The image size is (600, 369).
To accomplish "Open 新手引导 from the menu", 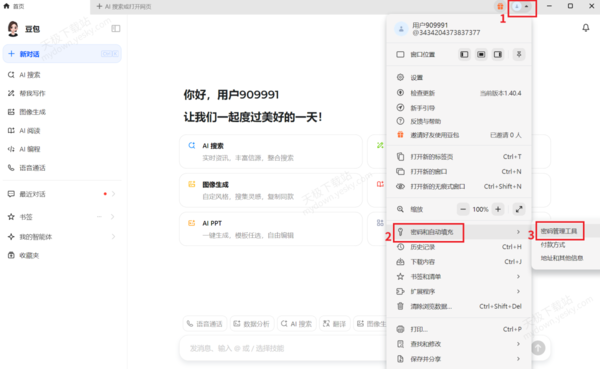I will tap(459, 108).
